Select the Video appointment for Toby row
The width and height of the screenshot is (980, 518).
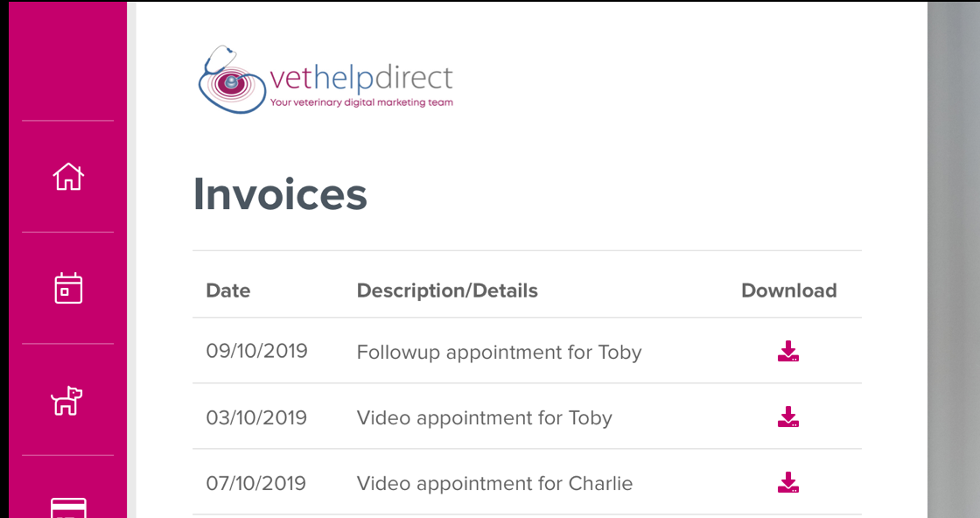[484, 418]
